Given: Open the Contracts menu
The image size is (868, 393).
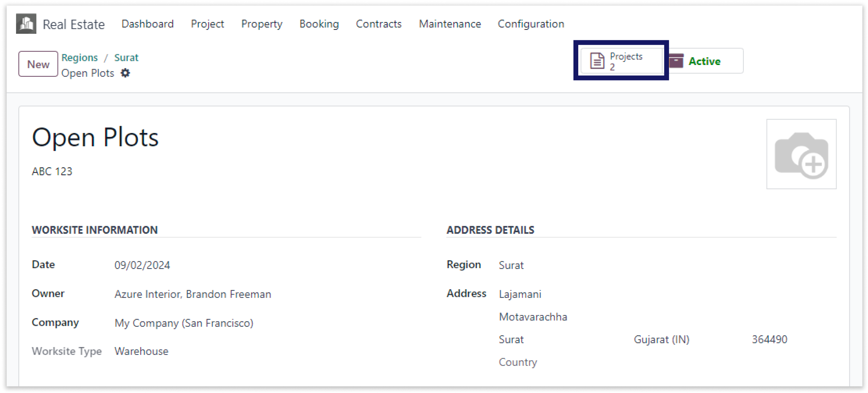Looking at the screenshot, I should pos(379,24).
